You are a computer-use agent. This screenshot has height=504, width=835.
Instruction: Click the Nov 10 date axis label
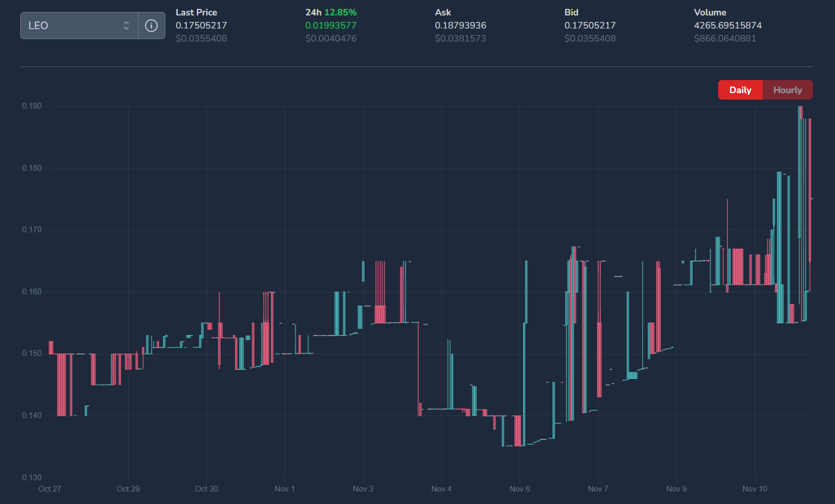click(x=755, y=489)
